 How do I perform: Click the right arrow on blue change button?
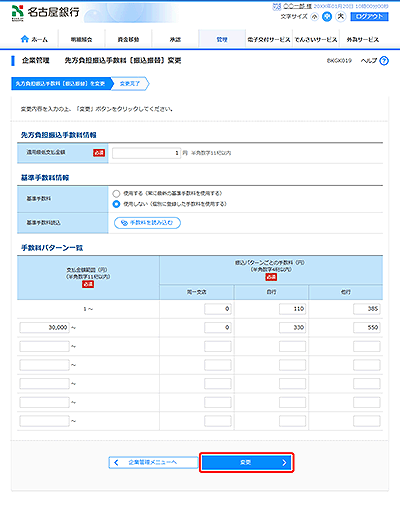coord(284,462)
